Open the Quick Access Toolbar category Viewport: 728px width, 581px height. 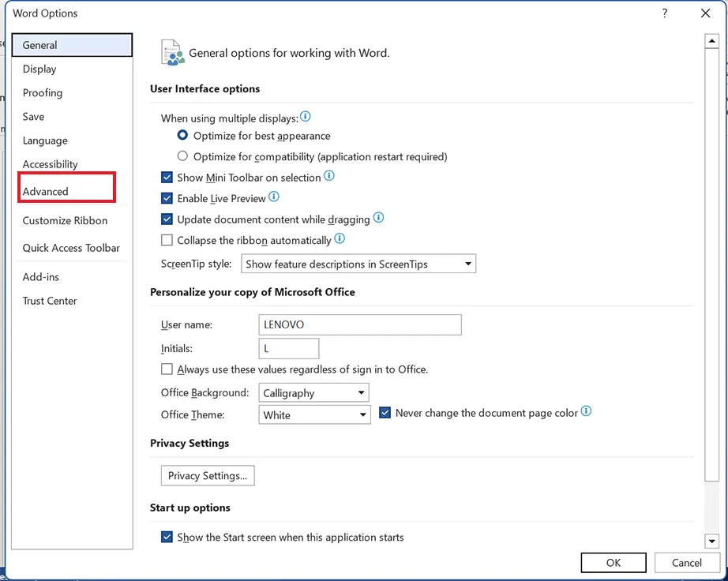pyautogui.click(x=71, y=248)
